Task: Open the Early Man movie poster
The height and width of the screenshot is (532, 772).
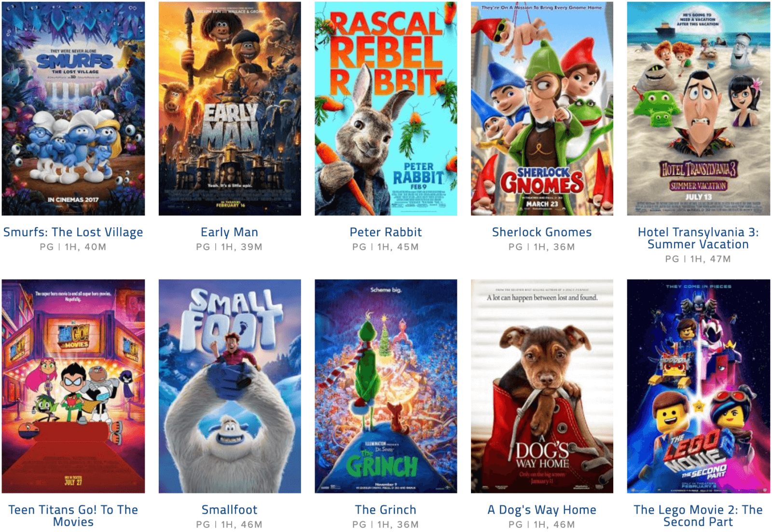Action: coord(230,109)
